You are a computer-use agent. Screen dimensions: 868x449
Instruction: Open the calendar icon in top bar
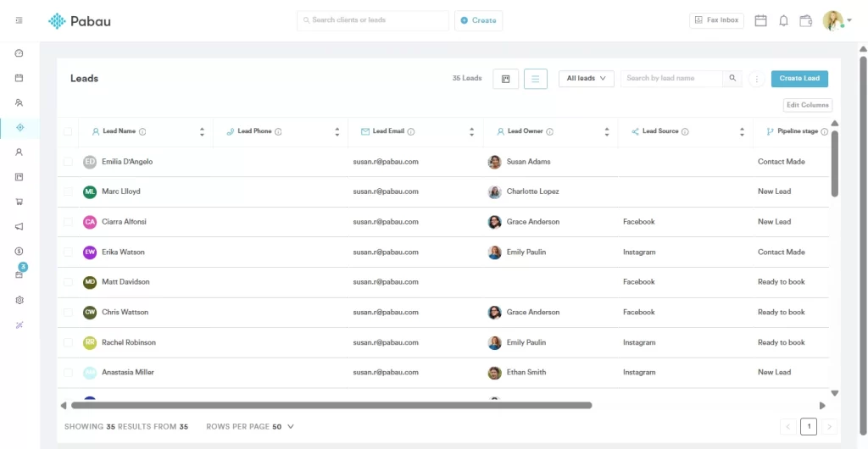coord(760,20)
